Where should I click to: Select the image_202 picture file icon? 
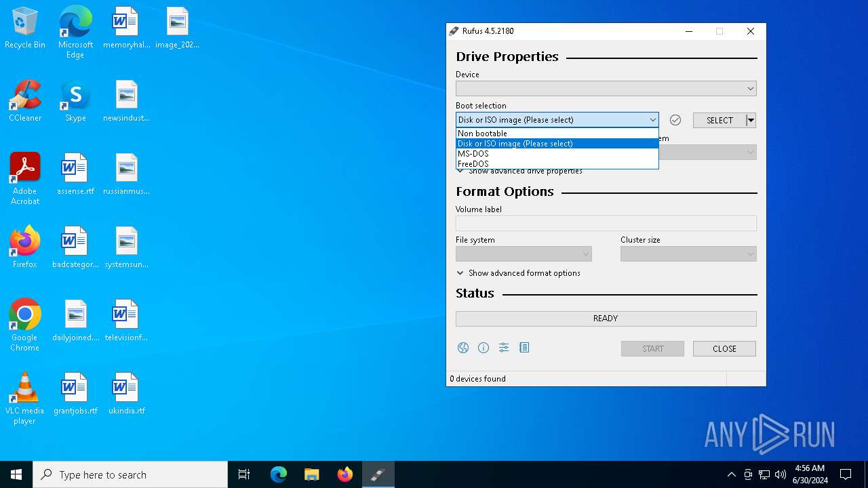177,28
